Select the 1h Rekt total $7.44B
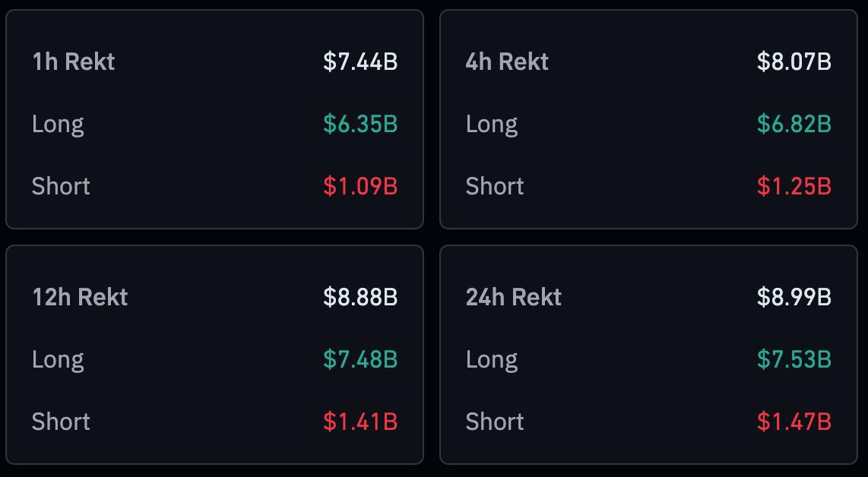This screenshot has width=868, height=477. 360,62
